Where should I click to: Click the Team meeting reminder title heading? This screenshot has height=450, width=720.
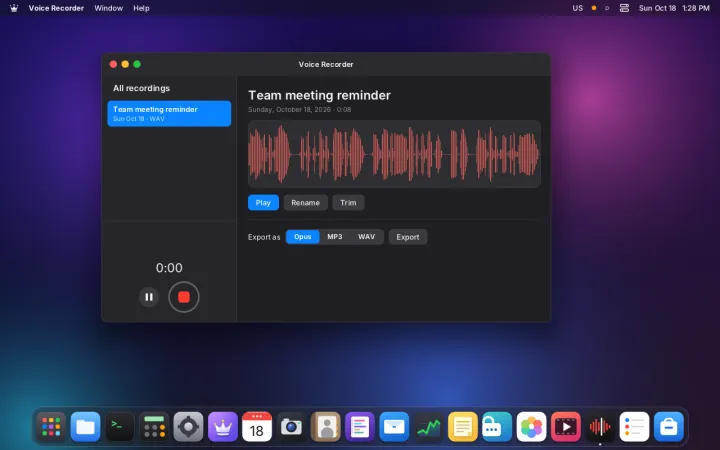pos(319,95)
